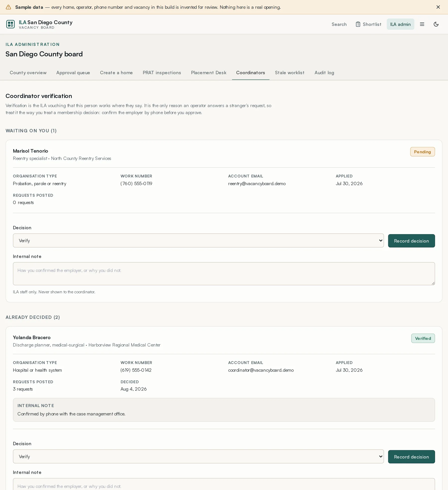Image resolution: width=448 pixels, height=490 pixels.
Task: Click the 'Already decided (2)' heading
Action: 33,317
